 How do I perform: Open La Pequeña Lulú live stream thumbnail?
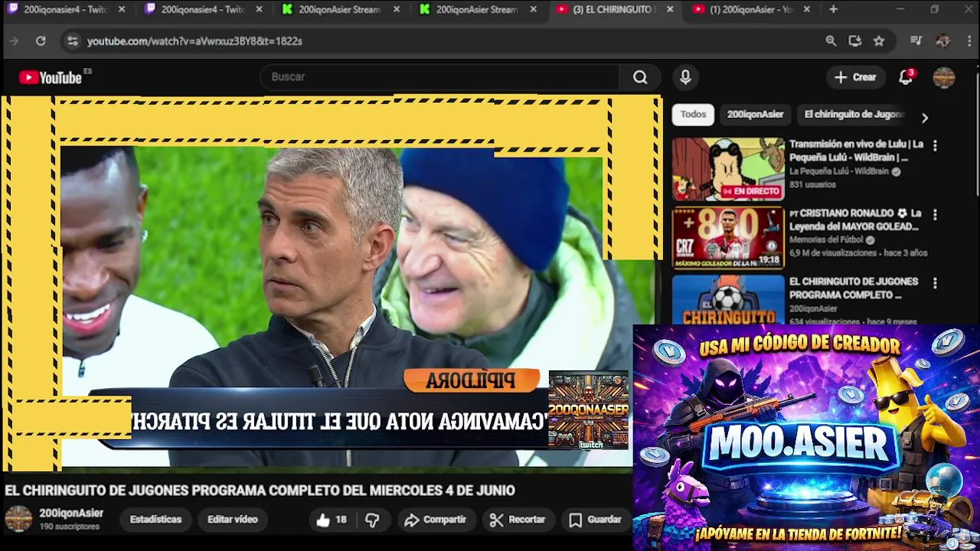tap(728, 169)
